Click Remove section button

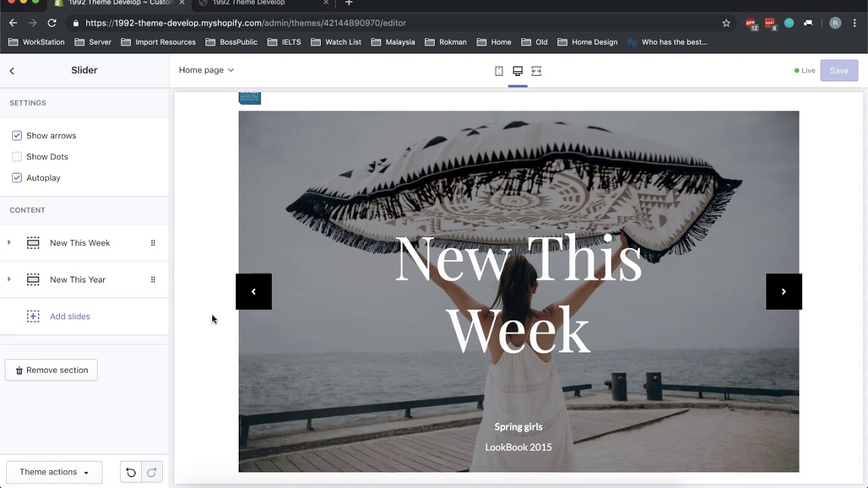coord(52,370)
